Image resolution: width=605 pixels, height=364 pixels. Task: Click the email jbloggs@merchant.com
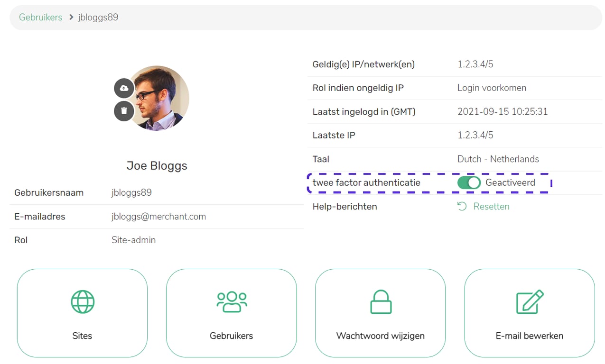(158, 217)
